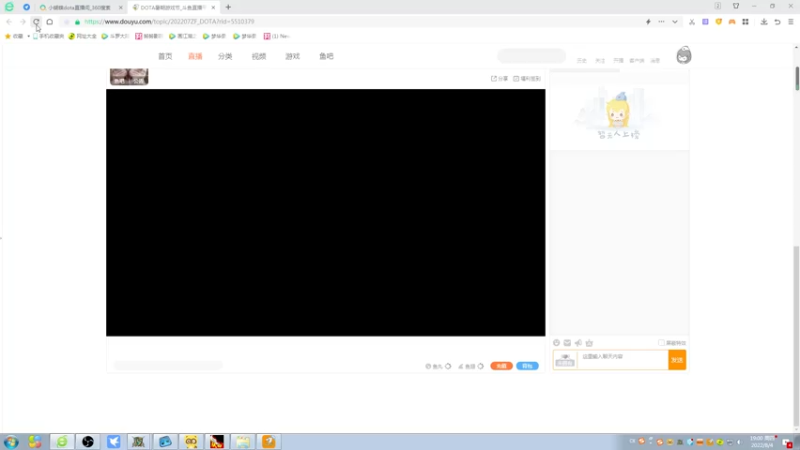800x450 pixels.
Task: Click the scissors screenshot tool icon
Action: [692, 21]
